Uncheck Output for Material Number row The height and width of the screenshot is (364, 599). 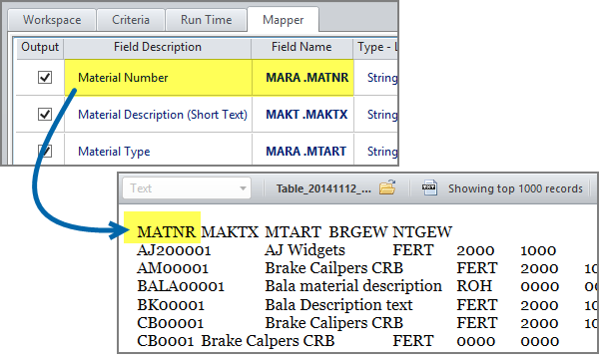click(x=45, y=78)
